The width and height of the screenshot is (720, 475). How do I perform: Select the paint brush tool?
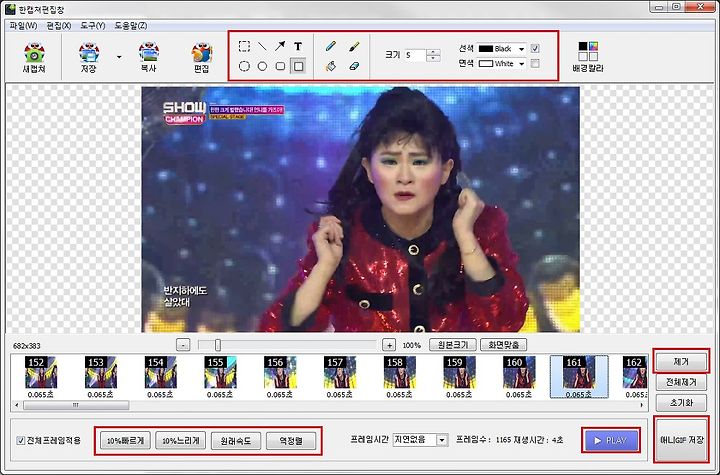coord(354,46)
